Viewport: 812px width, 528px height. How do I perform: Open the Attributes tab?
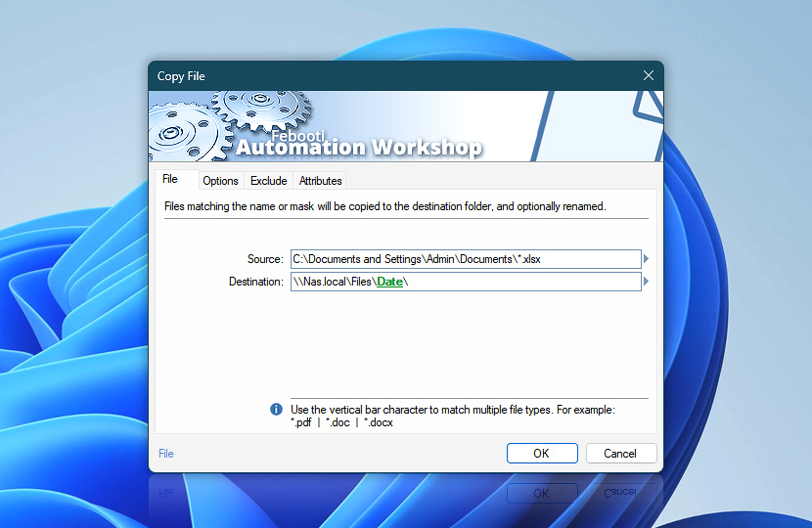pos(320,181)
